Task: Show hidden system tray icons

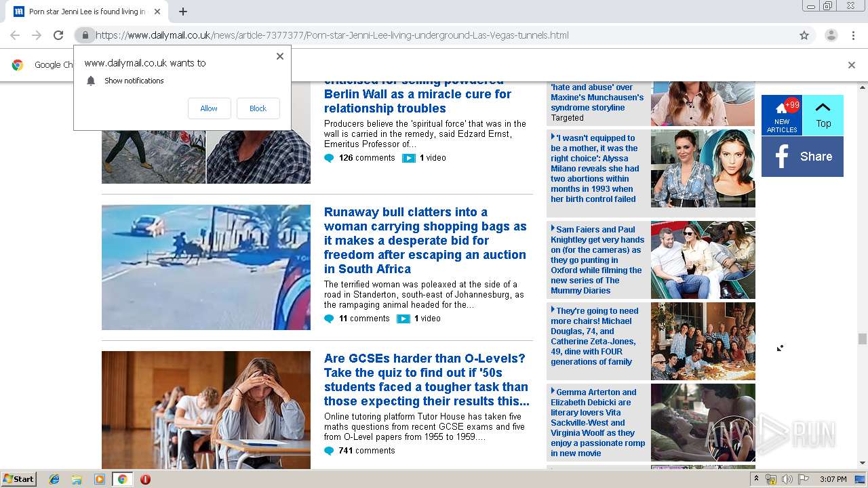Action: point(756,479)
